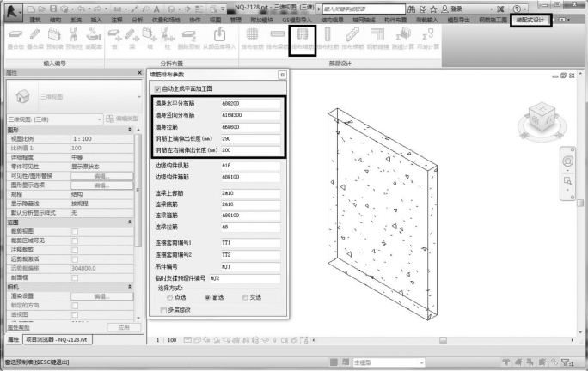Viewport: 588px width, 371px height.
Task: Click the Save icon in quick access toolbar
Action: pos(53,9)
